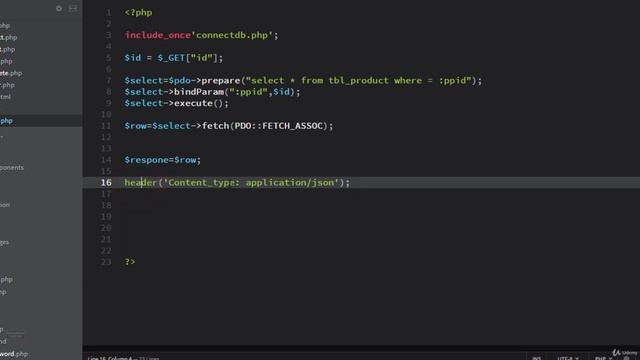Click the sidebar collapse icon beside the gear
The width and height of the screenshot is (640, 360).
73,8
